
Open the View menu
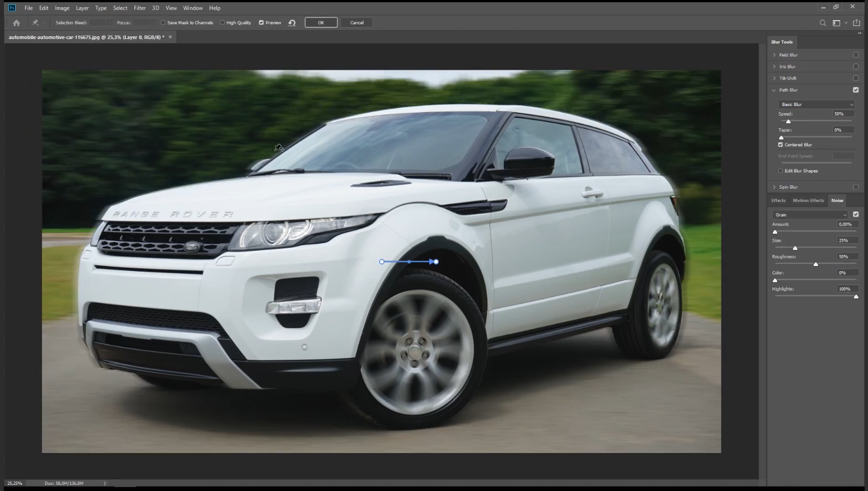point(171,8)
